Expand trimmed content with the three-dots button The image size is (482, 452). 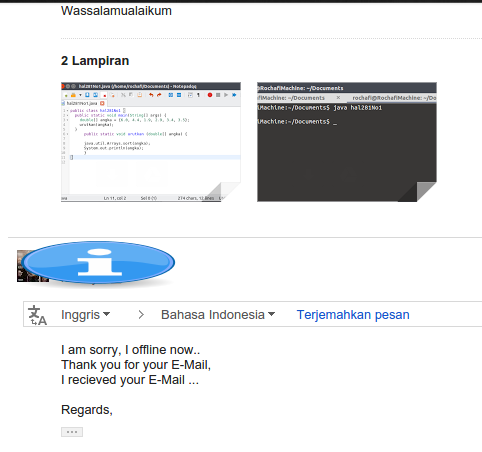click(x=72, y=432)
